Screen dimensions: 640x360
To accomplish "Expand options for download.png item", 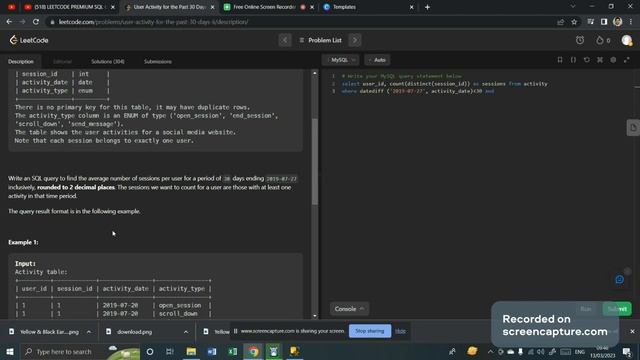I will coord(186,332).
